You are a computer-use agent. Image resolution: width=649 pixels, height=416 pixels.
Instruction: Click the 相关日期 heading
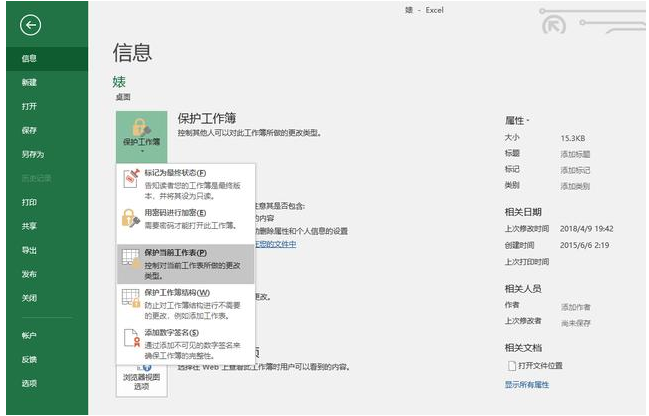coord(523,212)
